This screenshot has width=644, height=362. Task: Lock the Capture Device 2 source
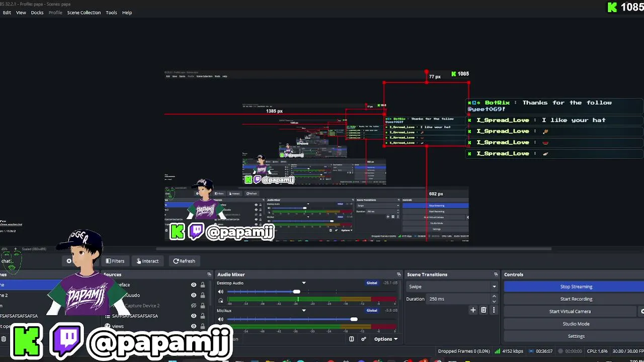click(203, 306)
